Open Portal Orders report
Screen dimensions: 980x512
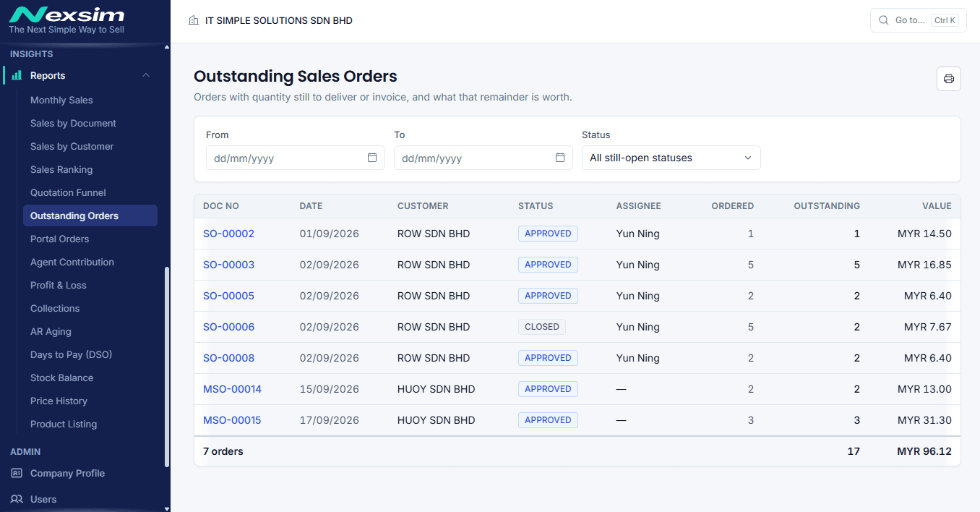(90, 239)
